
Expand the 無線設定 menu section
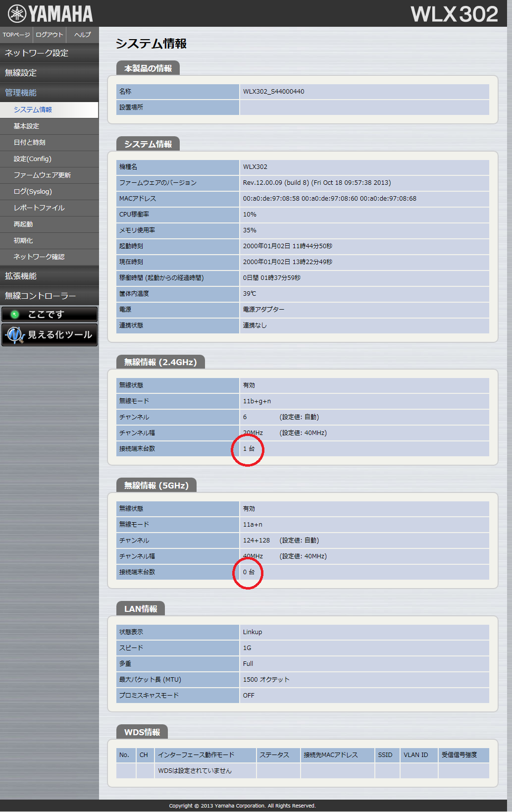pyautogui.click(x=50, y=73)
